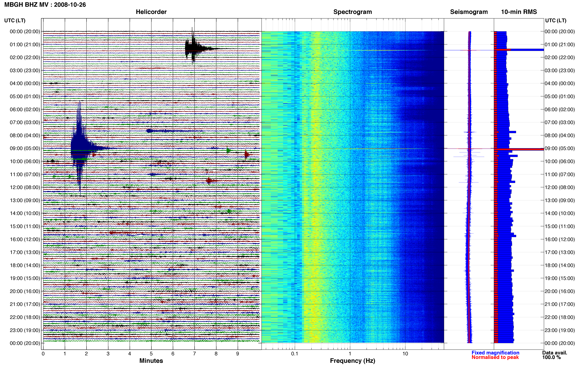
Task: Click the '0' tick on the Minutes axis
Action: pos(43,354)
